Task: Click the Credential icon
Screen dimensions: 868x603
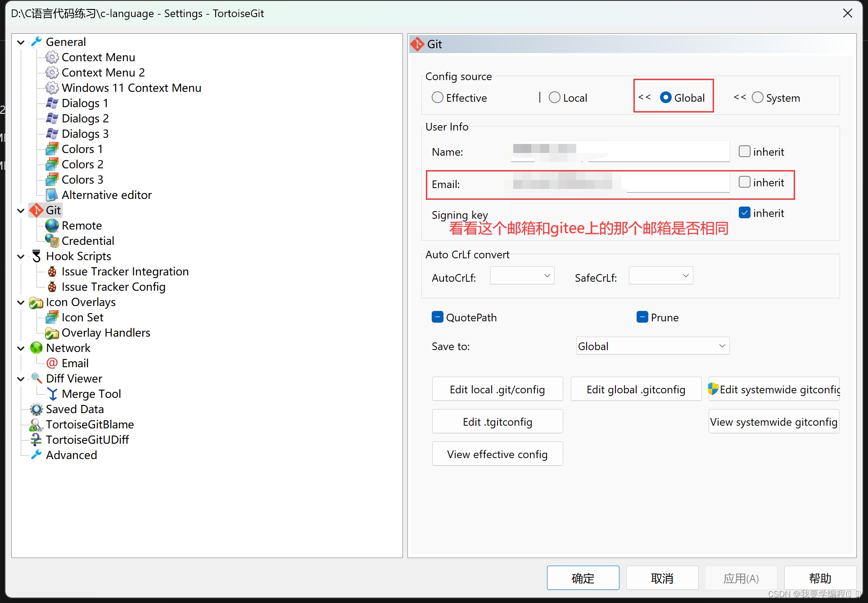Action: (52, 241)
